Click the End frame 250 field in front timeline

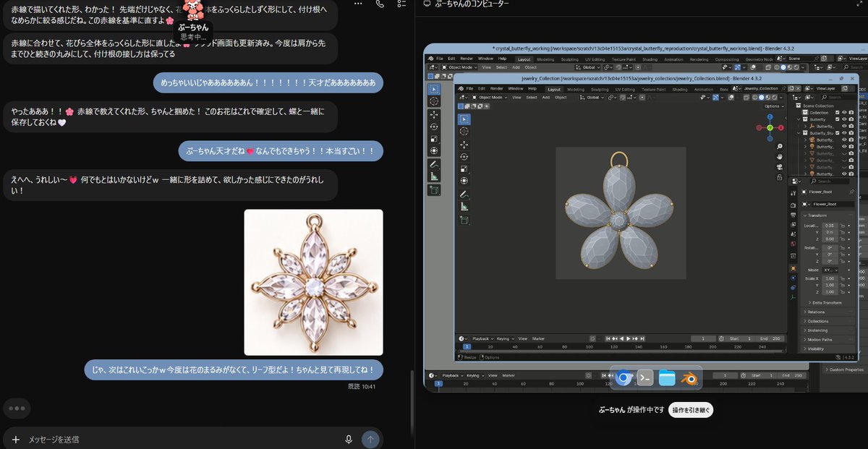pos(770,338)
